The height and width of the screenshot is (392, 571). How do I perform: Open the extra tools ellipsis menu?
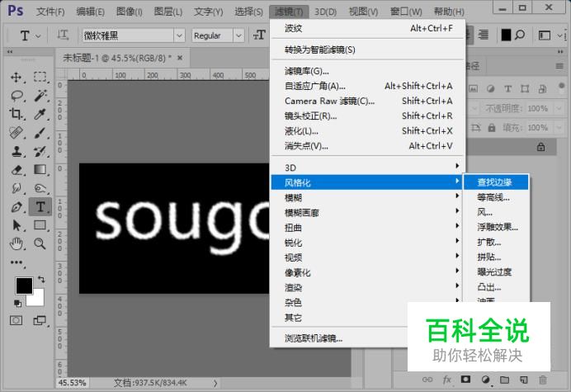click(17, 262)
